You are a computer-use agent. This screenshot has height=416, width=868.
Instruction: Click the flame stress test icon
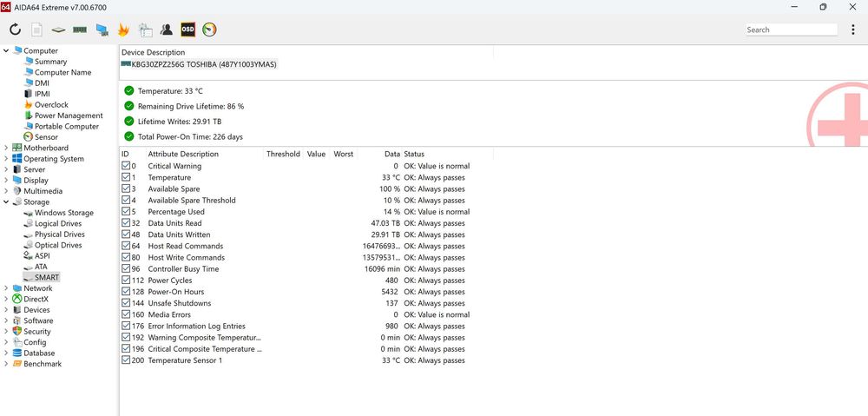tap(123, 30)
